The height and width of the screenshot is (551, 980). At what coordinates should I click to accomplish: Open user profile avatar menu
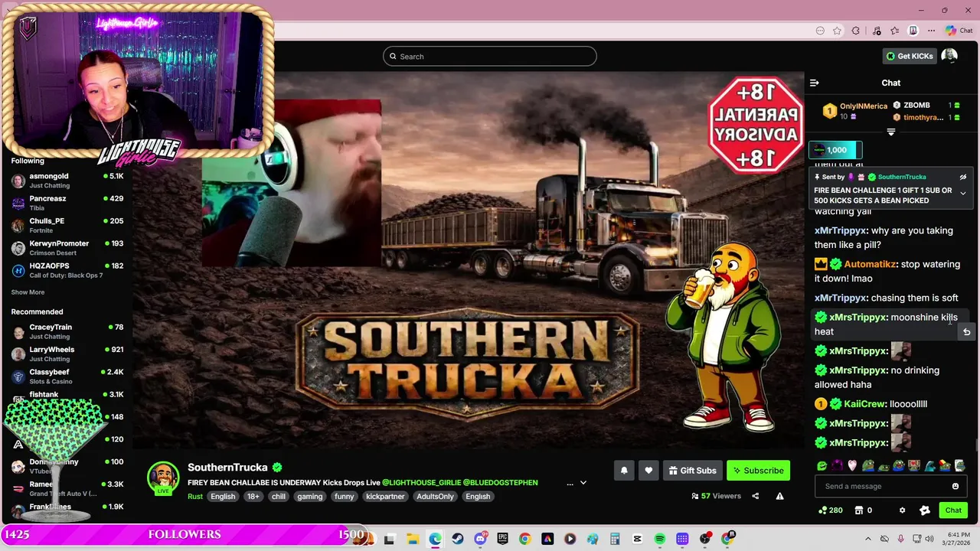click(949, 56)
